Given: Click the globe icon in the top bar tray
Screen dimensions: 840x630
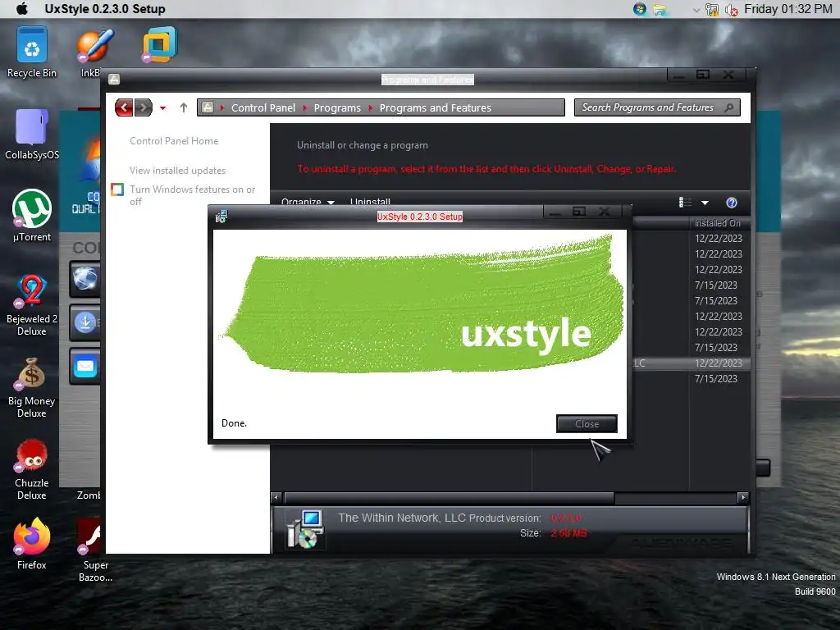Looking at the screenshot, I should click(640, 9).
